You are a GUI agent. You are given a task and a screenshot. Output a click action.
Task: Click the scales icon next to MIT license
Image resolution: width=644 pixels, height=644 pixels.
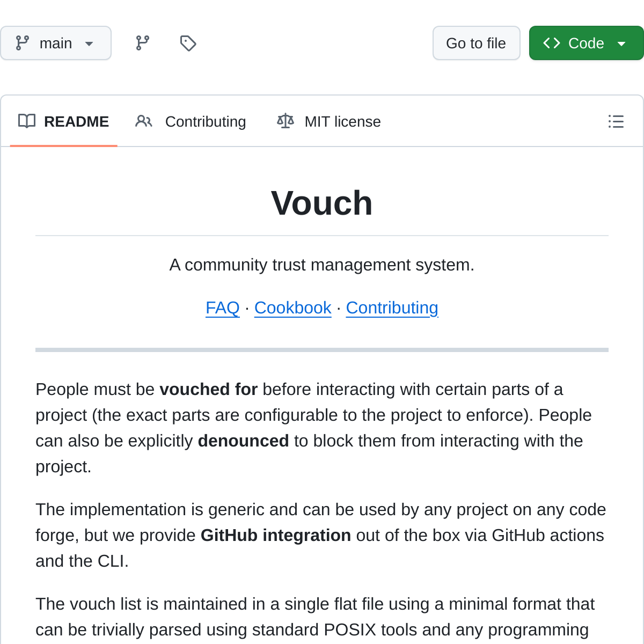pyautogui.click(x=286, y=121)
